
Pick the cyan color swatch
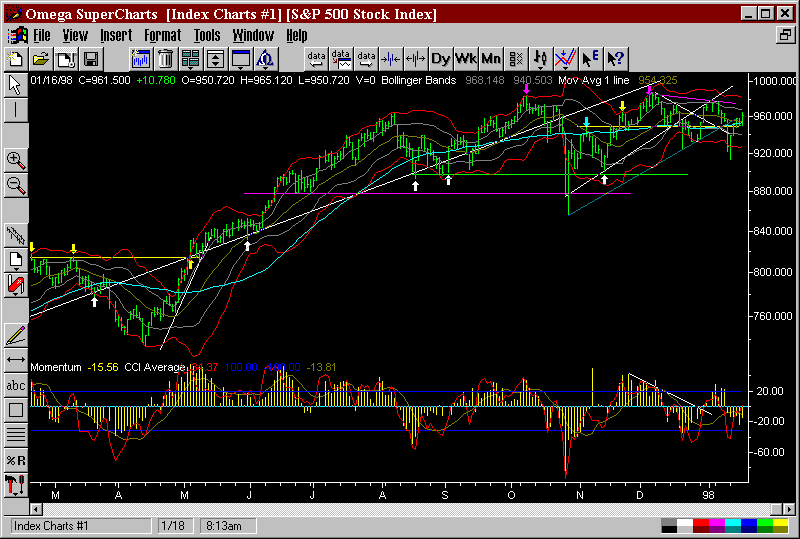(733, 525)
